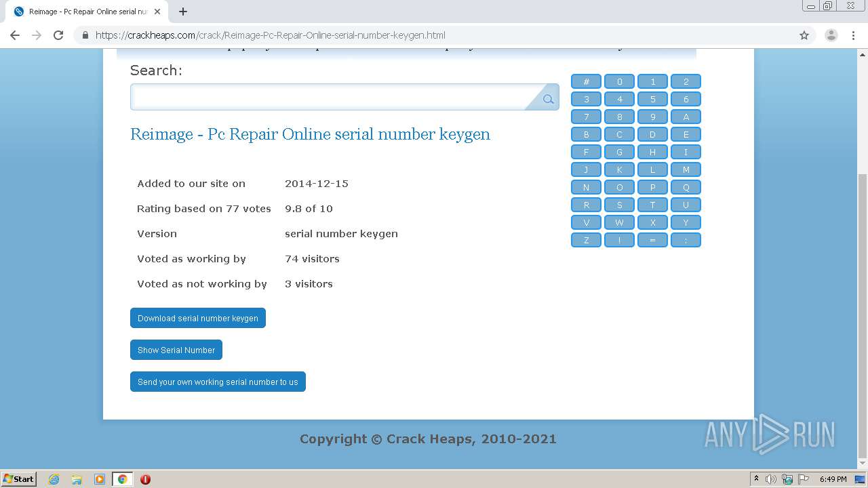Launch Internet Explorer from taskbar
The height and width of the screenshot is (488, 868).
(54, 479)
